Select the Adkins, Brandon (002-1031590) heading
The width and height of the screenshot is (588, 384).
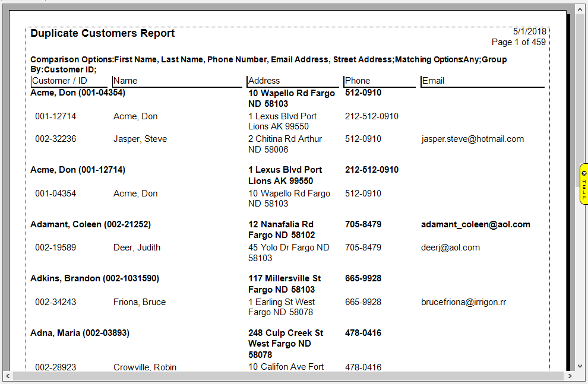[94, 278]
